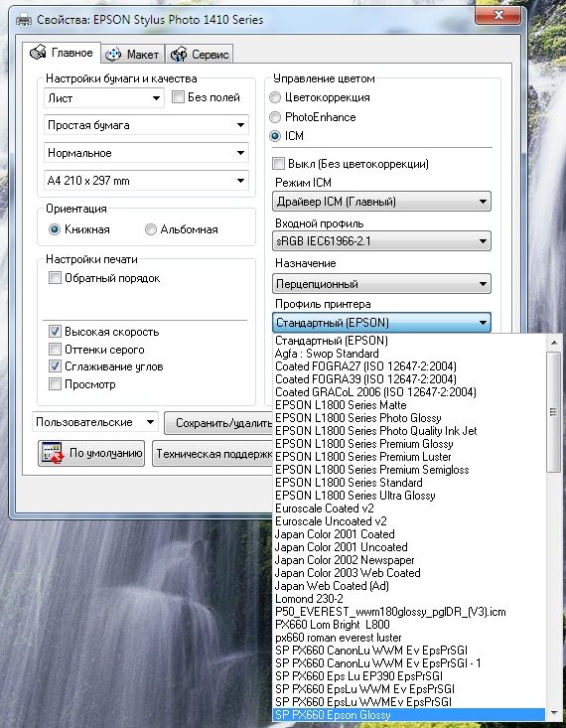Viewport: 566px width, 728px height.
Task: Select Цветокоррекция radio button
Action: tap(275, 97)
